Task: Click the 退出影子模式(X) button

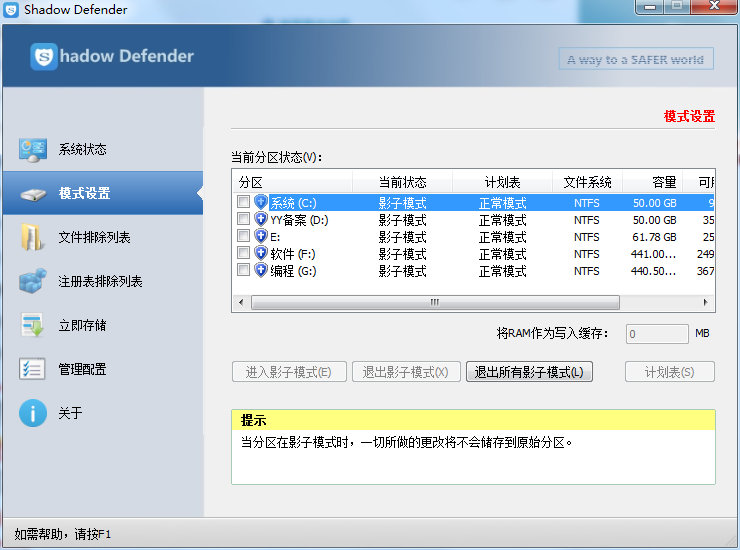Action: point(406,372)
